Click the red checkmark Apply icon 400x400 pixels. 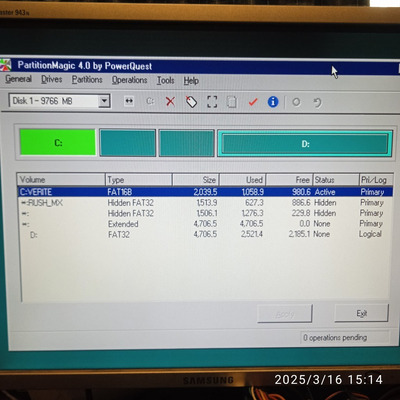point(253,102)
